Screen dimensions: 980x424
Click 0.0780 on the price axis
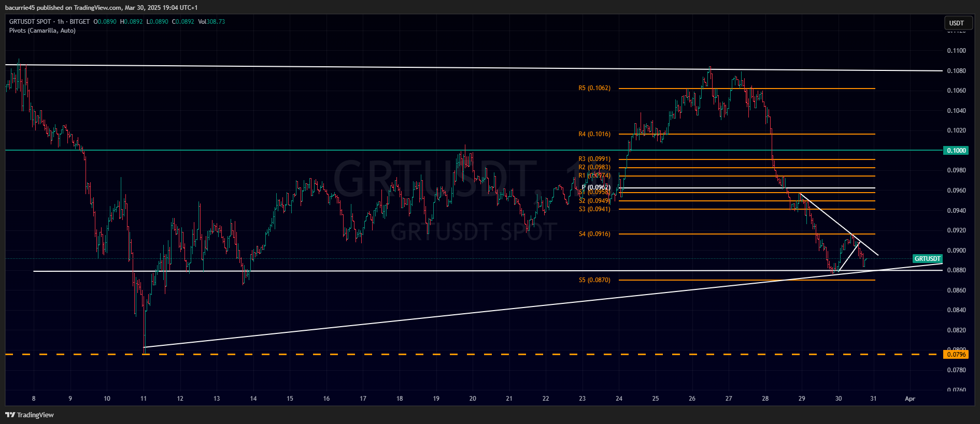pyautogui.click(x=956, y=370)
